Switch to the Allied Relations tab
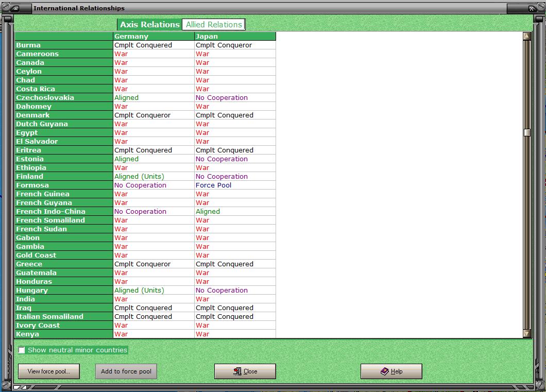Screen dimensions: 546x392 point(213,24)
